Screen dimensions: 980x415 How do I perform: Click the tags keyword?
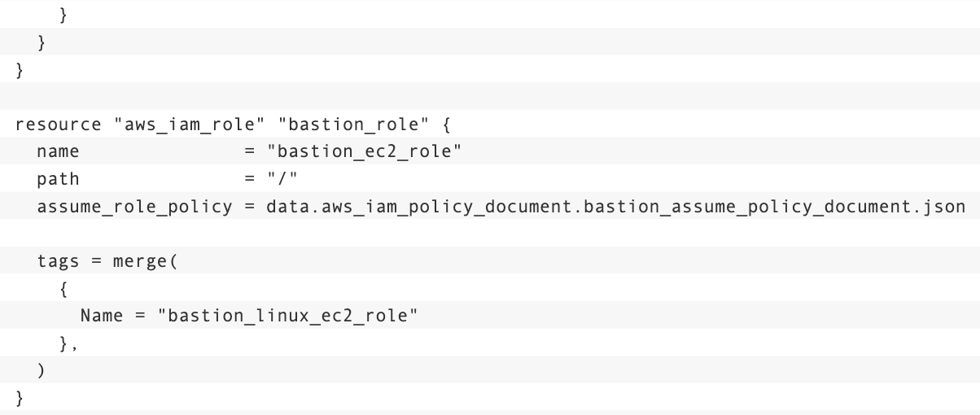58,263
